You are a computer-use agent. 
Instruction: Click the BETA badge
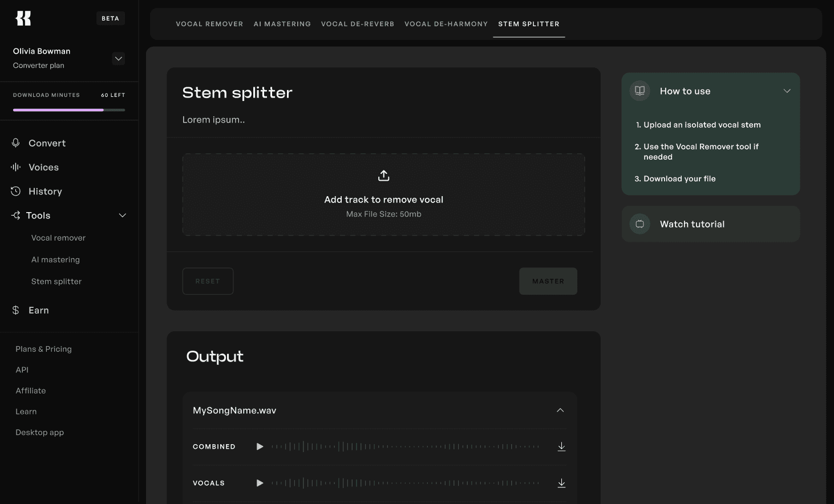coord(110,18)
